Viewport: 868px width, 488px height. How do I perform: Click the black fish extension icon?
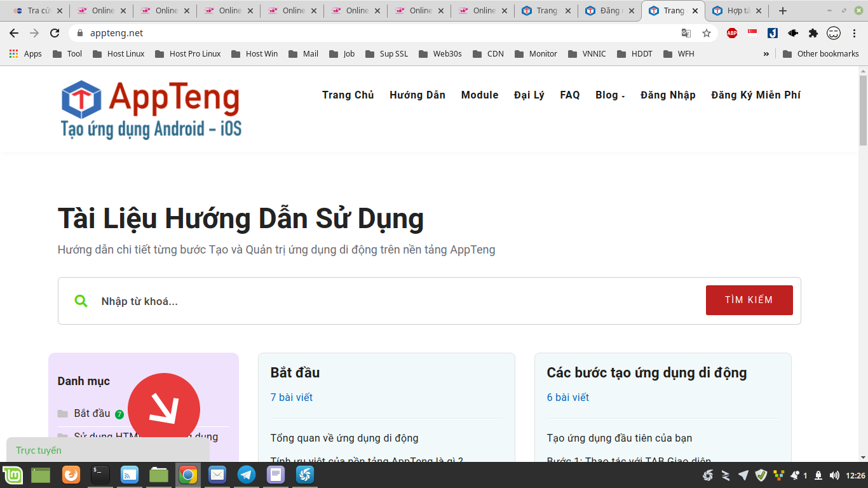point(793,33)
